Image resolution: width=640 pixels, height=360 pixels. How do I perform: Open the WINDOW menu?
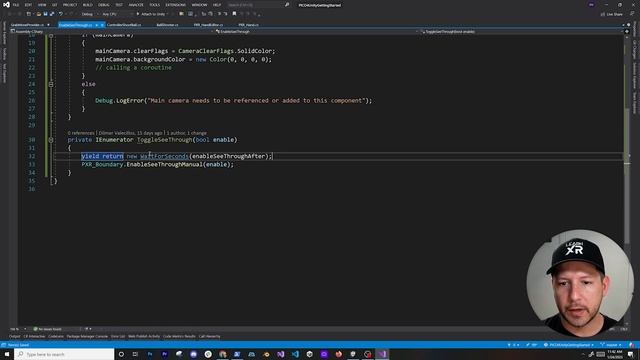pos(199,5)
